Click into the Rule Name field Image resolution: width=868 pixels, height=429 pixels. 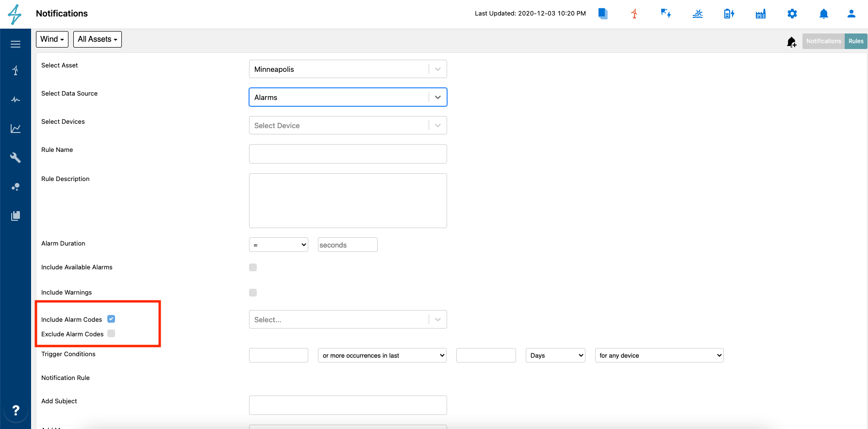click(348, 154)
